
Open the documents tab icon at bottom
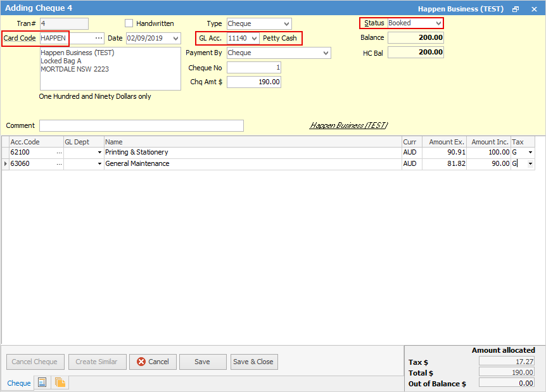pyautogui.click(x=60, y=383)
